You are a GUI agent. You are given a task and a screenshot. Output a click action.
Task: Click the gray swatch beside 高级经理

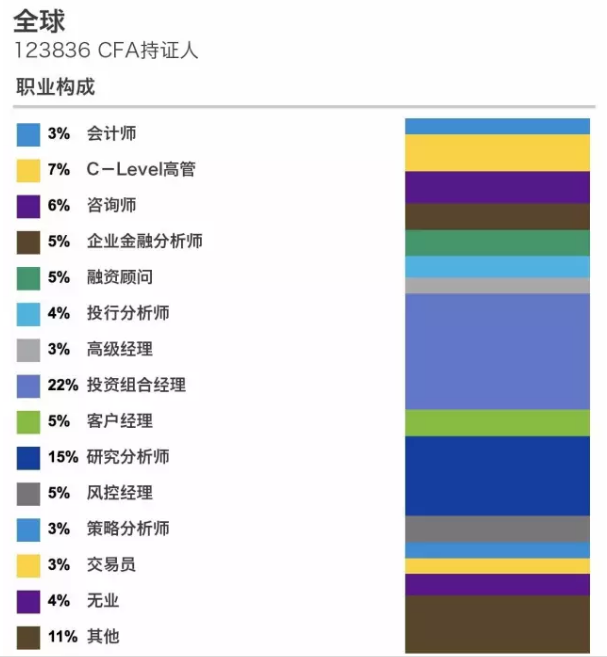28,350
